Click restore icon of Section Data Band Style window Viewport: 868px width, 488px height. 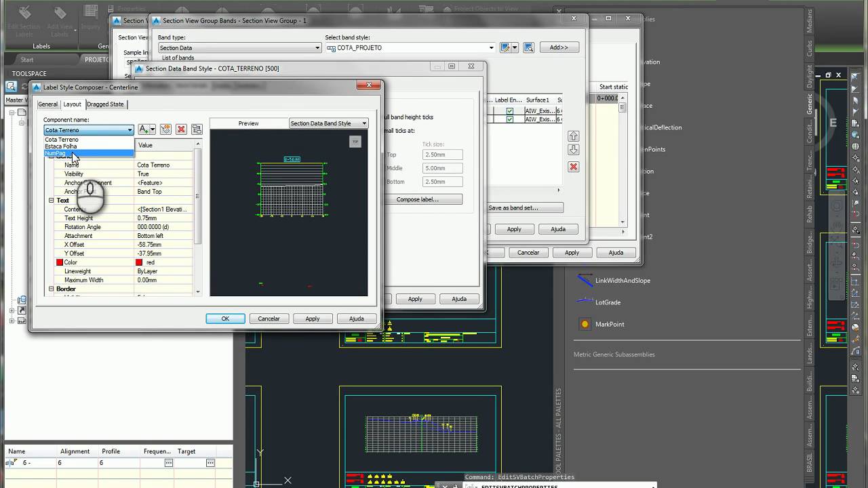[452, 66]
